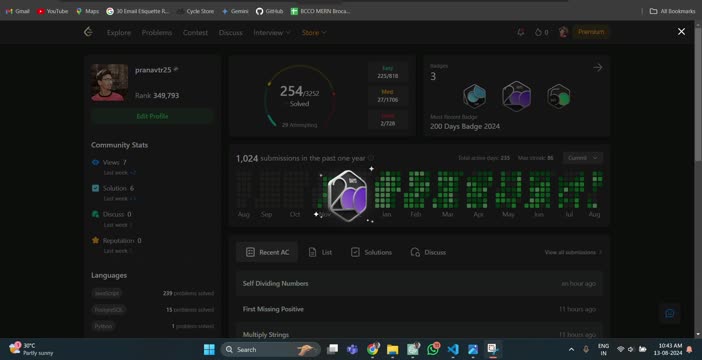702x360 pixels.
Task: Open the profile avatar in navbar
Action: (563, 32)
